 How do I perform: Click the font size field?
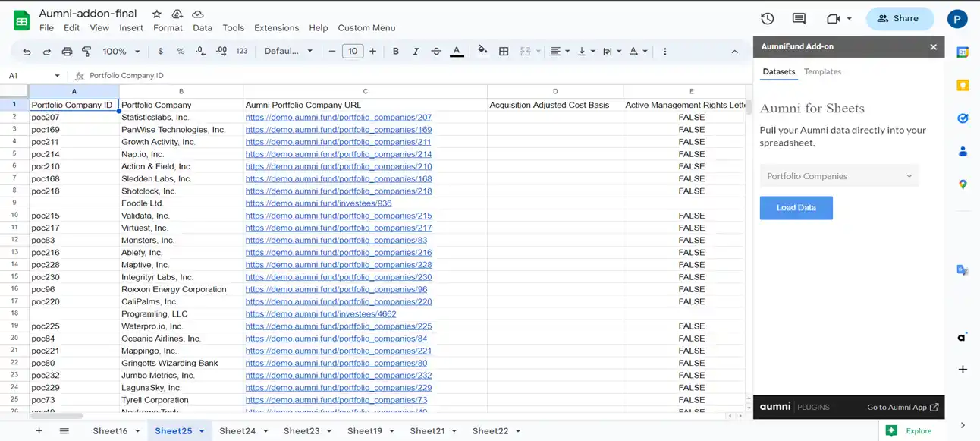tap(352, 52)
